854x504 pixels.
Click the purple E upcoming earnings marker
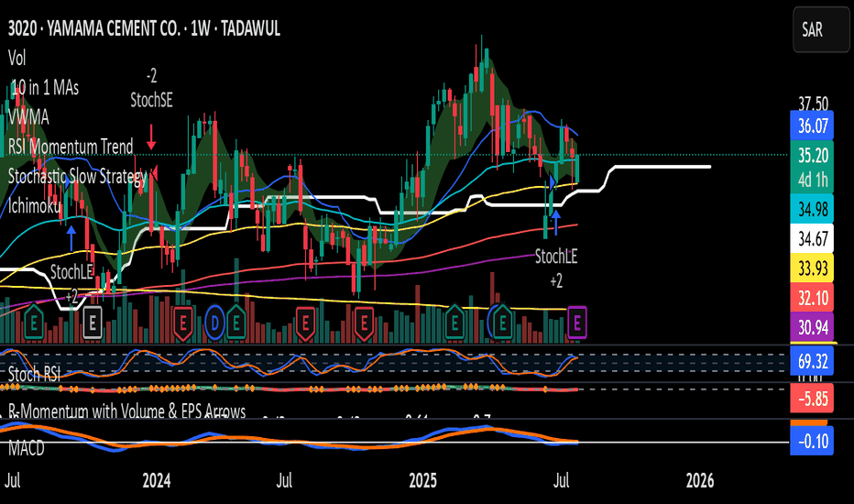[x=576, y=323]
